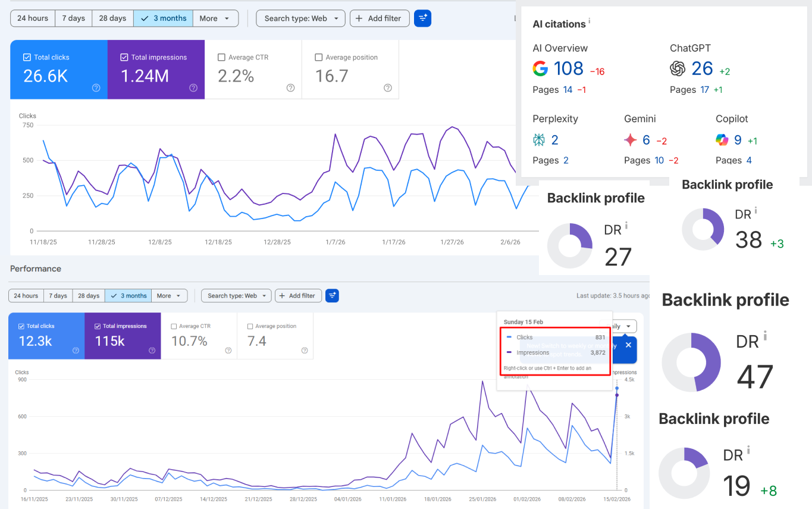Open the Search type: Web dropdown
Screen dimensions: 812x509
(300, 18)
